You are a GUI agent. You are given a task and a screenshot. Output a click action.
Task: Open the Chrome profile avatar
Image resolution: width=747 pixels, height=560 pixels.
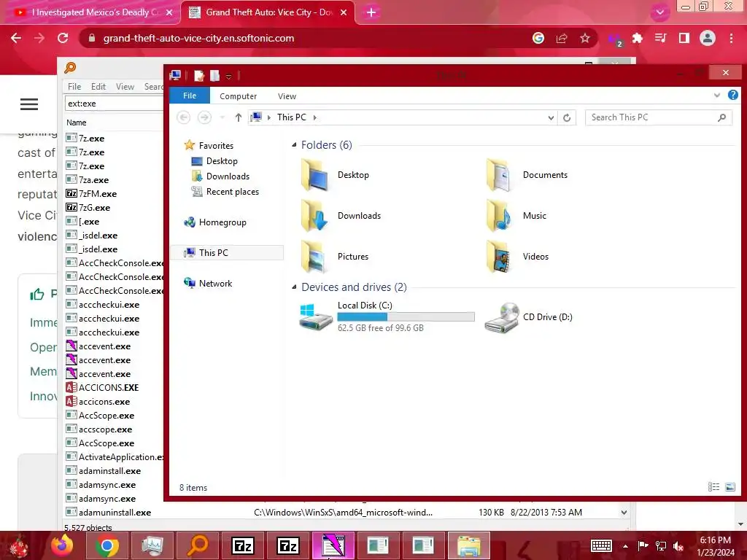tap(708, 38)
